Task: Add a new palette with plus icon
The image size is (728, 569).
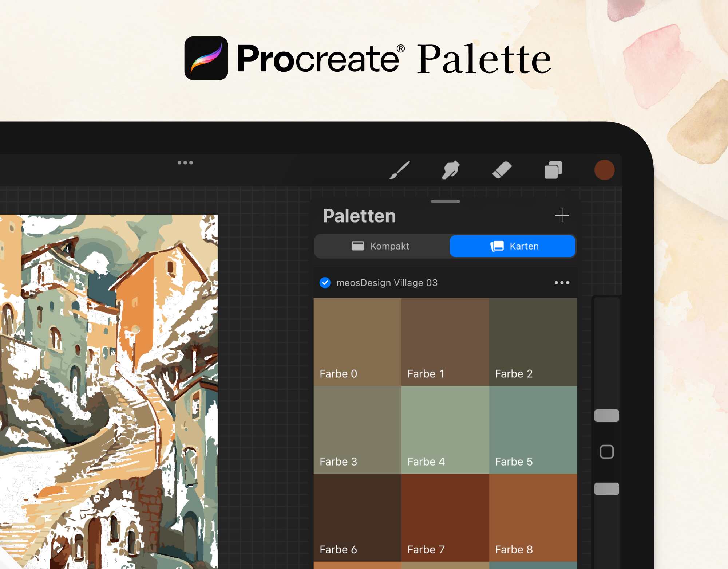Action: pos(562,215)
